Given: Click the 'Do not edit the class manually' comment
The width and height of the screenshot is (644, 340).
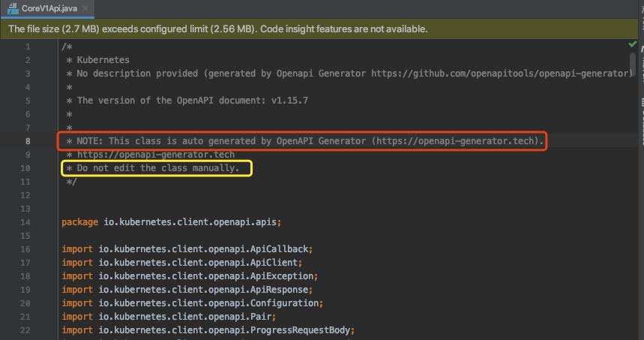Looking at the screenshot, I should (x=157, y=168).
